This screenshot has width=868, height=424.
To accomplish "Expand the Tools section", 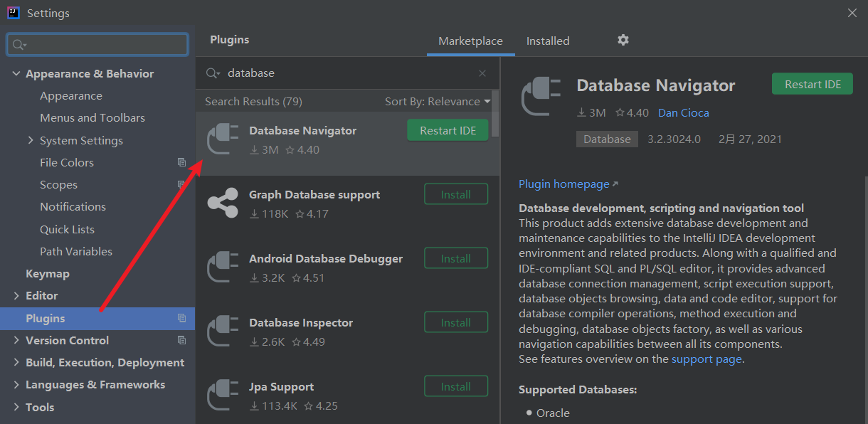I will [x=16, y=407].
